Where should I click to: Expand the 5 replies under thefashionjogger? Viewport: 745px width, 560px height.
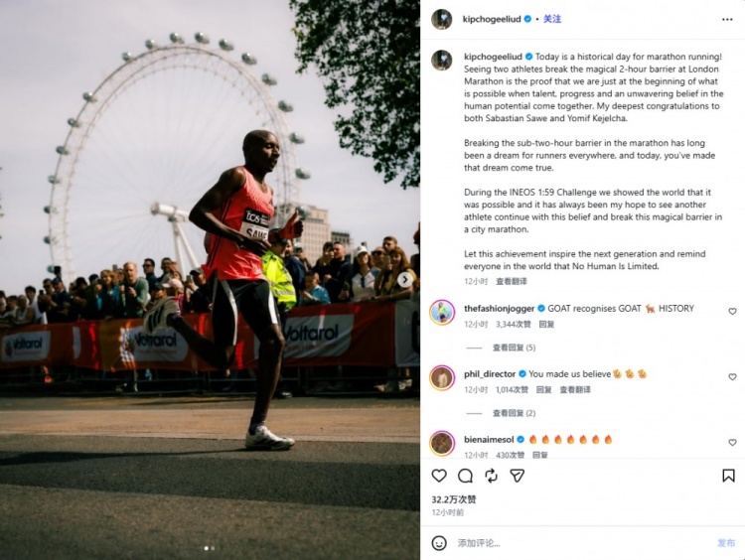pyautogui.click(x=514, y=348)
